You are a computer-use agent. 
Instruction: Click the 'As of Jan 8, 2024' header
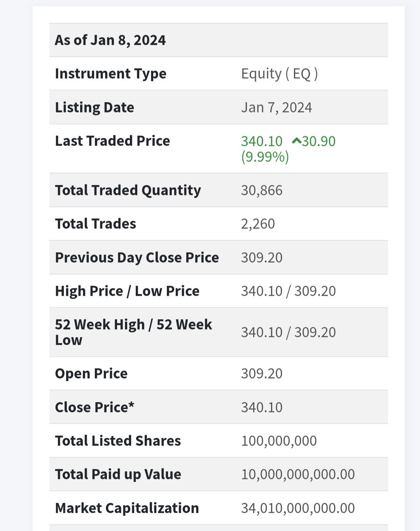pyautogui.click(x=110, y=40)
